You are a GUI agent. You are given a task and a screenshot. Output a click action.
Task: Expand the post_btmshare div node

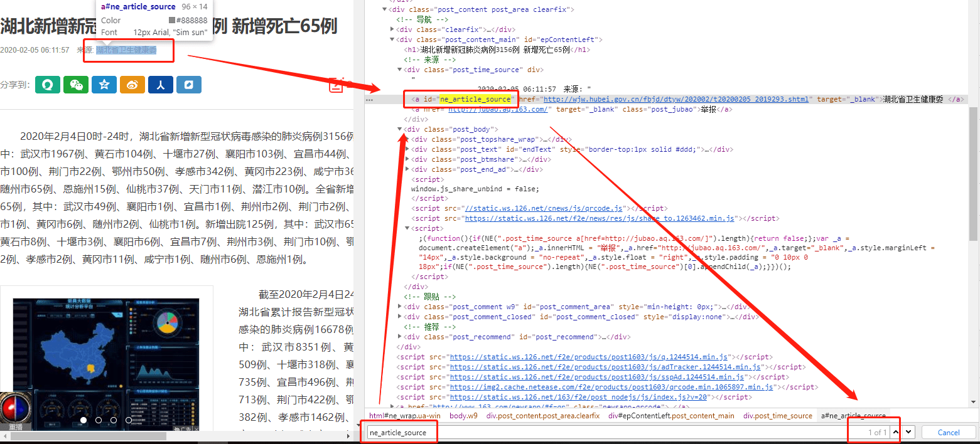coord(407,159)
